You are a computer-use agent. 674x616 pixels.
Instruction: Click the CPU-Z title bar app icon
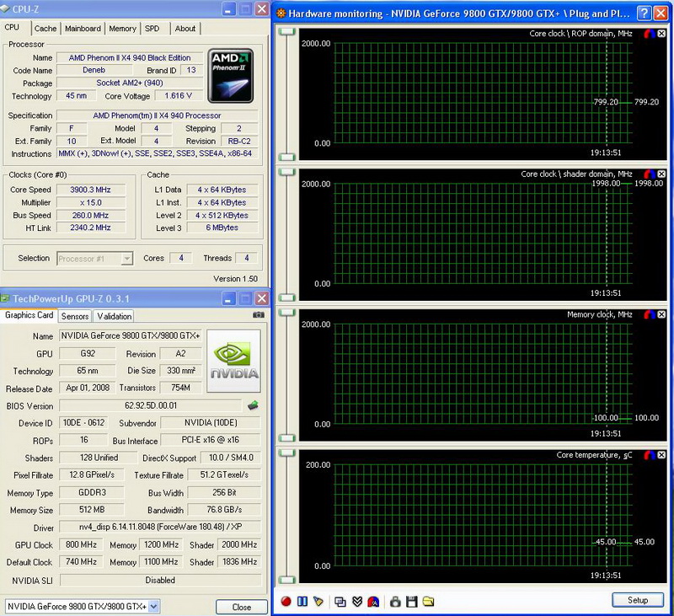point(5,8)
